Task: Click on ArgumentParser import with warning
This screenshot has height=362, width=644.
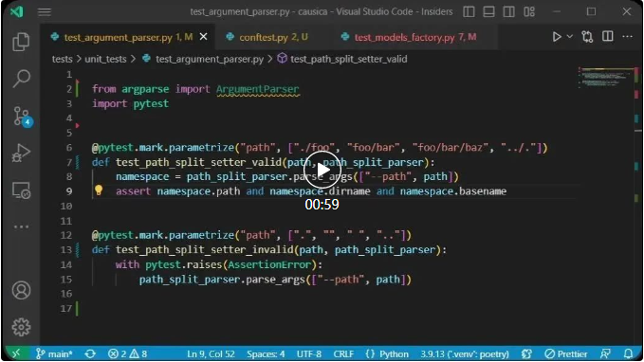Action: pyautogui.click(x=258, y=89)
